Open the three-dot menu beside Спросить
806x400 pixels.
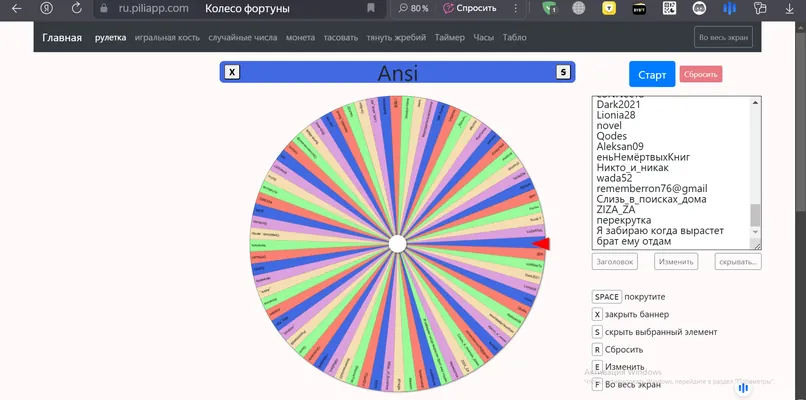pyautogui.click(x=516, y=8)
